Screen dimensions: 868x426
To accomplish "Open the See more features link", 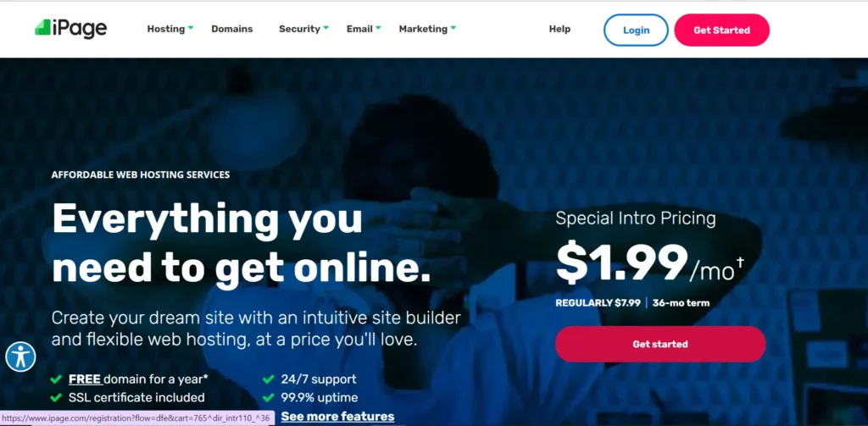I will tap(337, 417).
